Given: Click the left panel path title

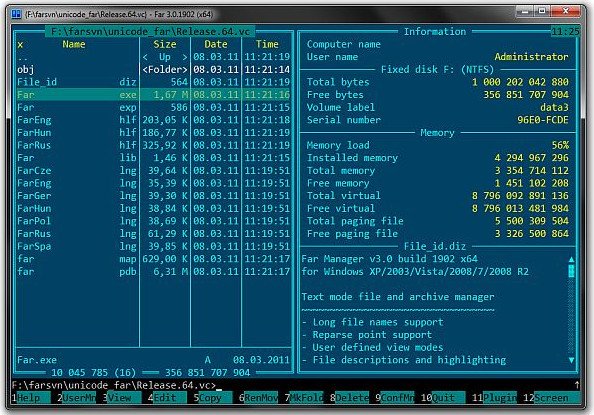Looking at the screenshot, I should pyautogui.click(x=150, y=31).
